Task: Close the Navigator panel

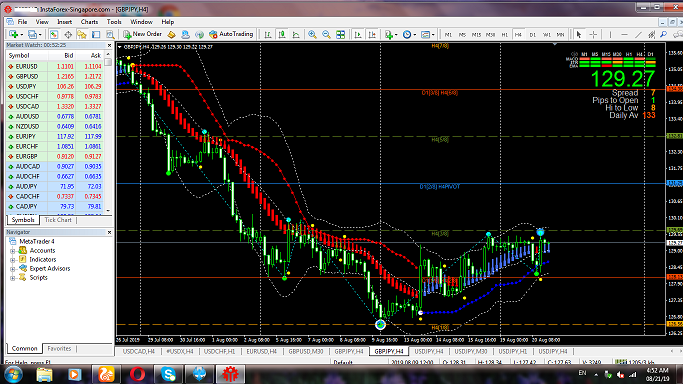Action: point(109,232)
